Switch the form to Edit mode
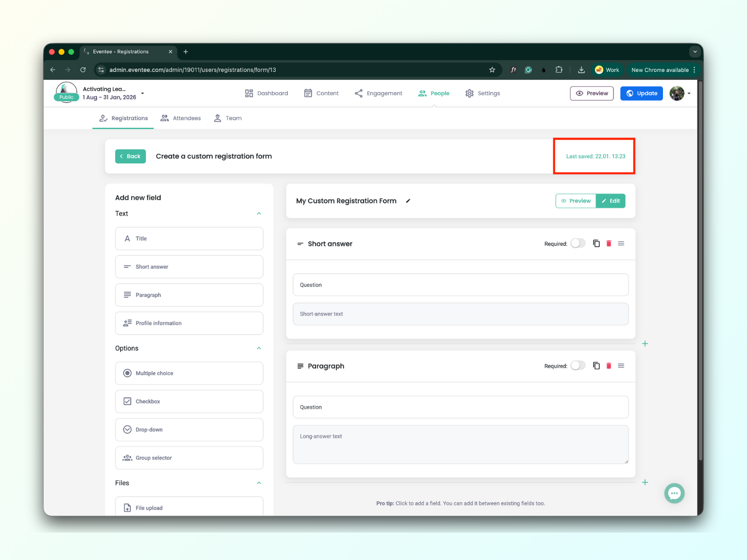This screenshot has width=747, height=560. (611, 201)
